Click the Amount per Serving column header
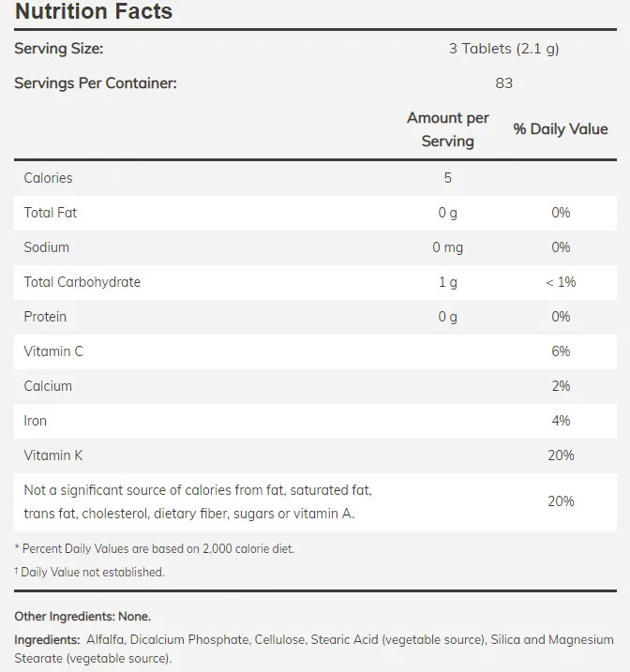 (x=448, y=129)
